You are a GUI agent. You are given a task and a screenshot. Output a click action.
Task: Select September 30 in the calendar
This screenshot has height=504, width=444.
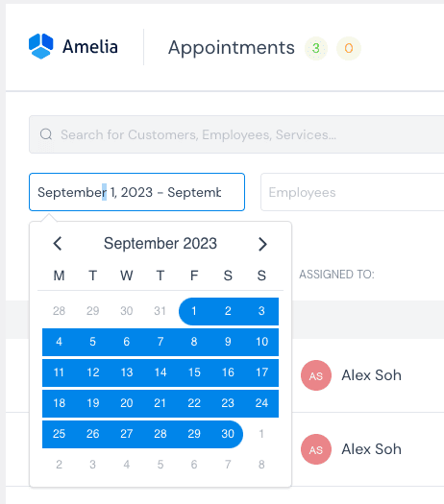228,434
